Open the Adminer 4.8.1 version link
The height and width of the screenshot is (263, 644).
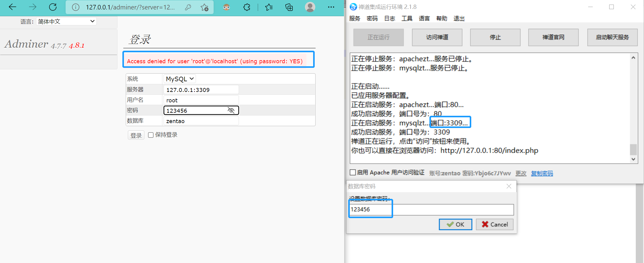(77, 46)
